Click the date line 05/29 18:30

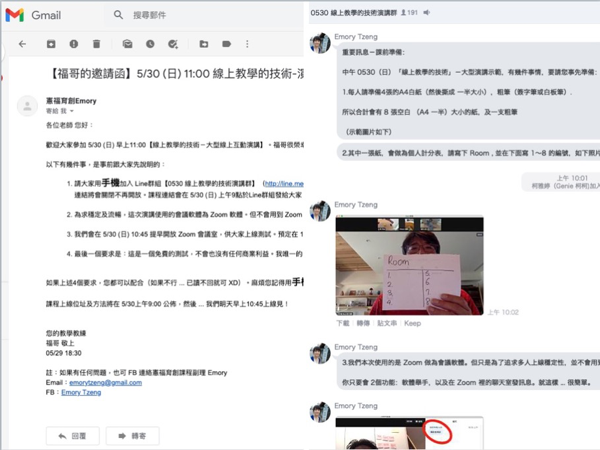point(64,353)
